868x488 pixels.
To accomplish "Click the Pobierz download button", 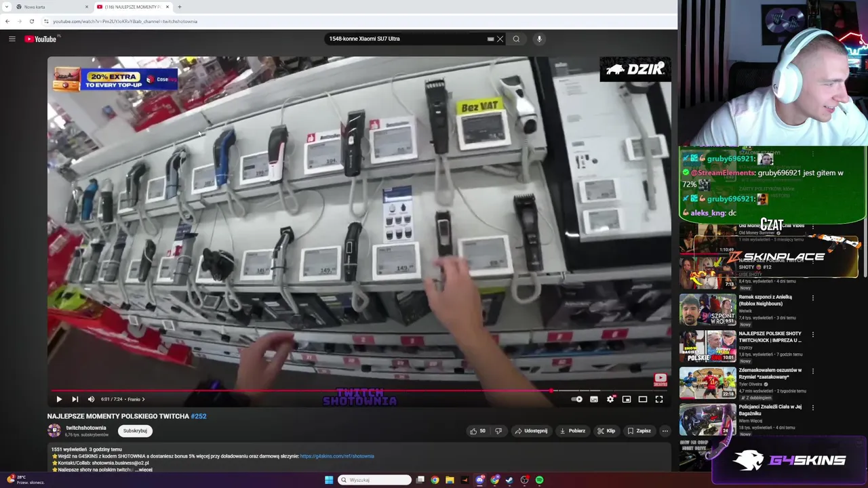I will click(572, 430).
